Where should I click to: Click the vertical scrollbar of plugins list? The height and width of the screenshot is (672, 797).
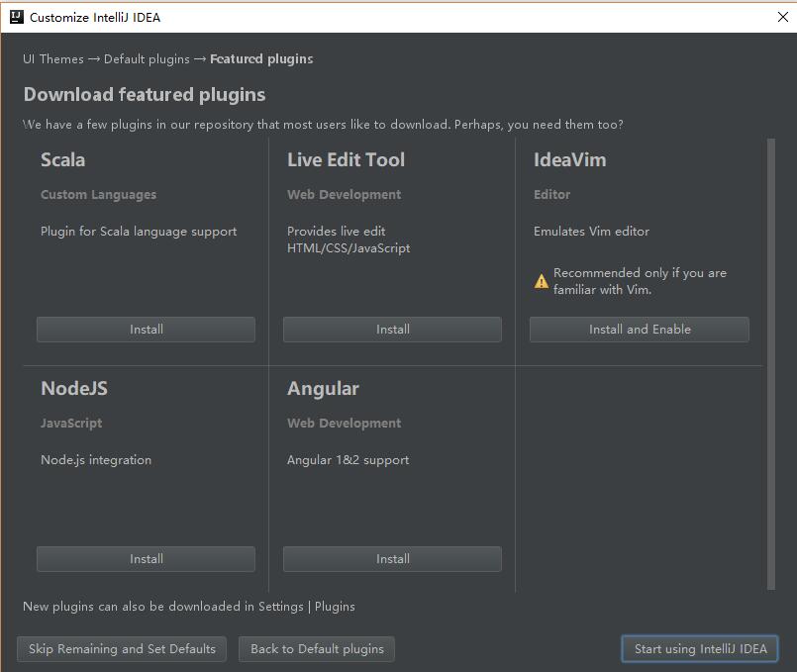[x=771, y=364]
